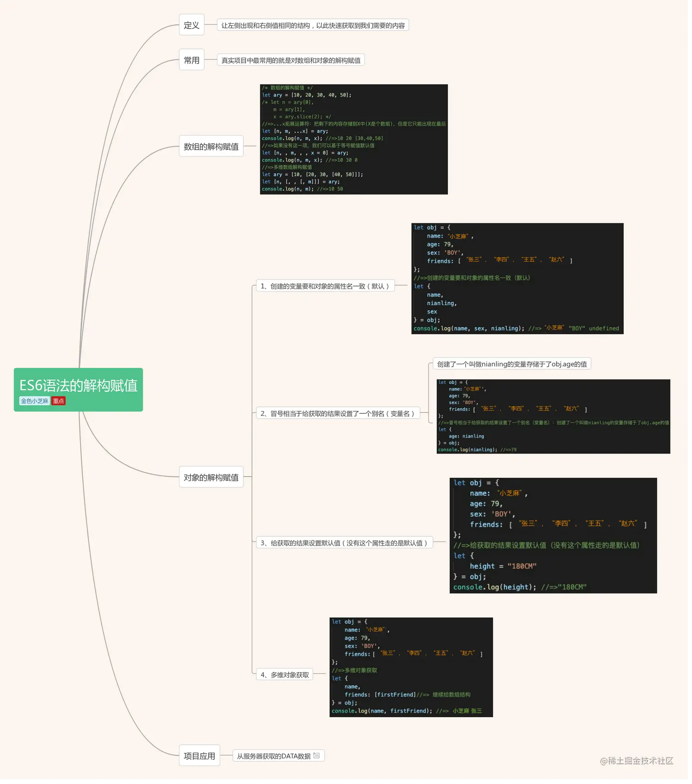The image size is (692, 784).
Task: Select the 常用 branch node
Action: pos(191,60)
